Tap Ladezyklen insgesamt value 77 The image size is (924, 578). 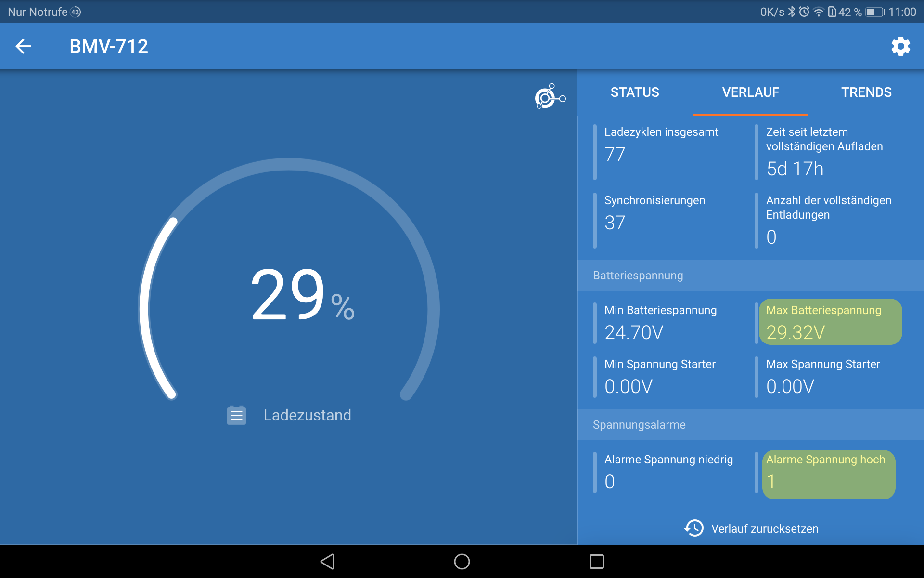[615, 155]
